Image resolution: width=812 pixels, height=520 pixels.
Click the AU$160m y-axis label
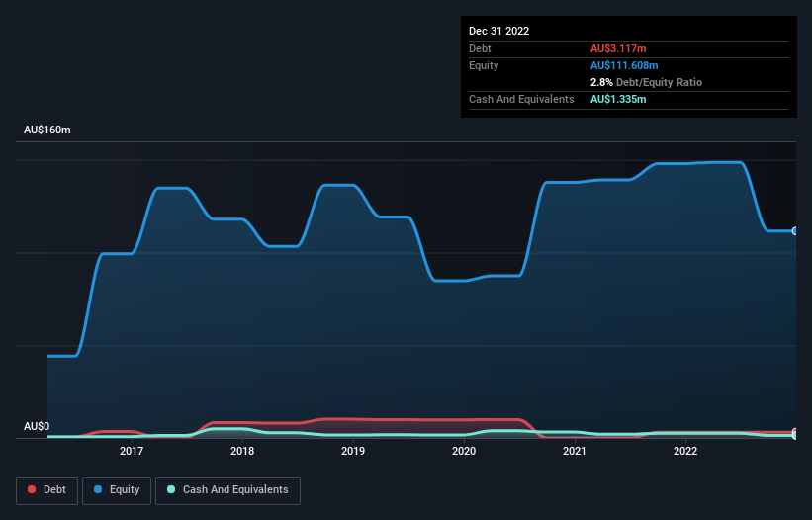tap(47, 130)
